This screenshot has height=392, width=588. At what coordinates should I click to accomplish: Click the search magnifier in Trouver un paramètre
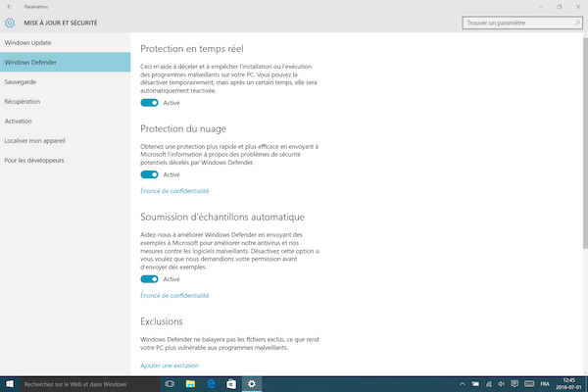[x=577, y=23]
